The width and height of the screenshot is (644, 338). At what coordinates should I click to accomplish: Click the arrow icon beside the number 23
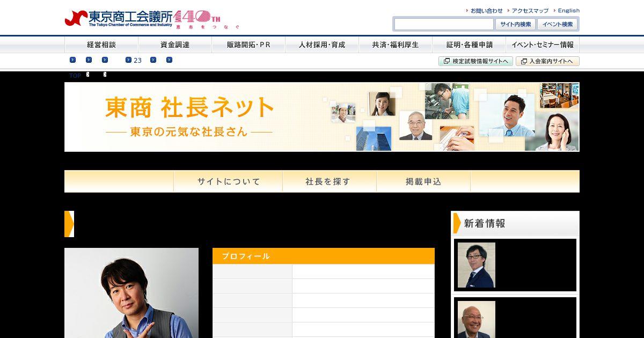128,60
